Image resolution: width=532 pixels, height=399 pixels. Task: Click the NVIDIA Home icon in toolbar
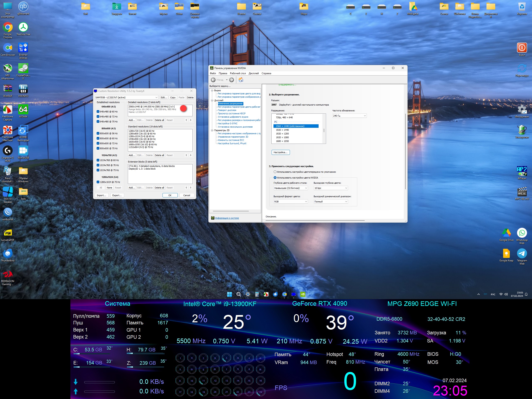tap(241, 80)
